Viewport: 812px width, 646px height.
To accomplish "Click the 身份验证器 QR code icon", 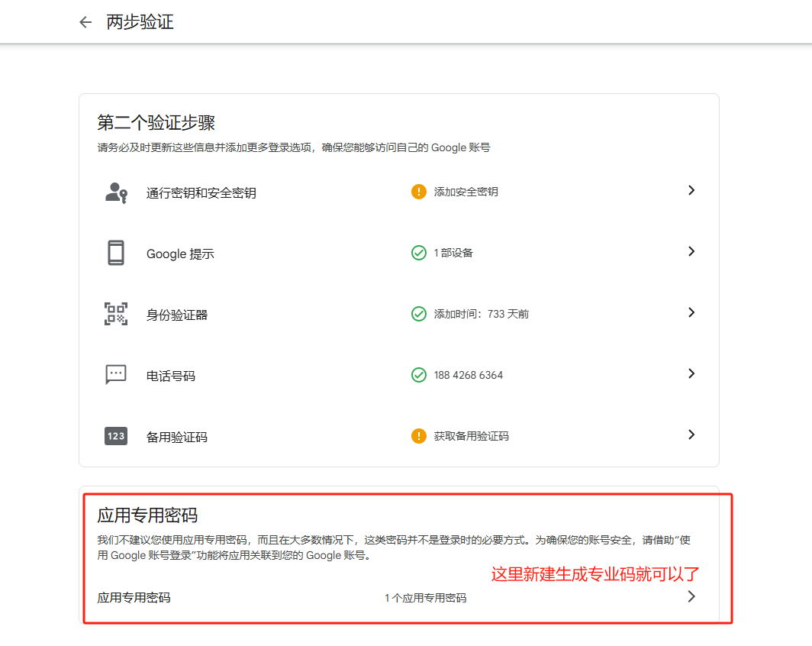I will [115, 312].
